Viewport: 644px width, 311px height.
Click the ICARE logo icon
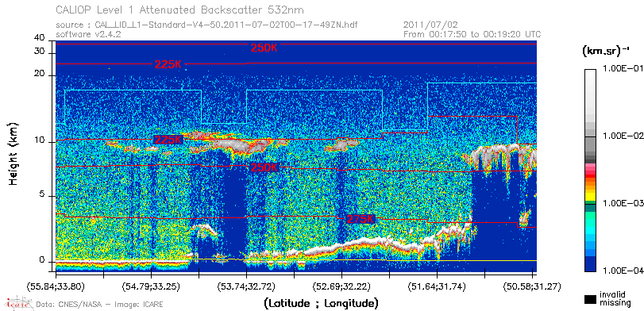coord(18,303)
